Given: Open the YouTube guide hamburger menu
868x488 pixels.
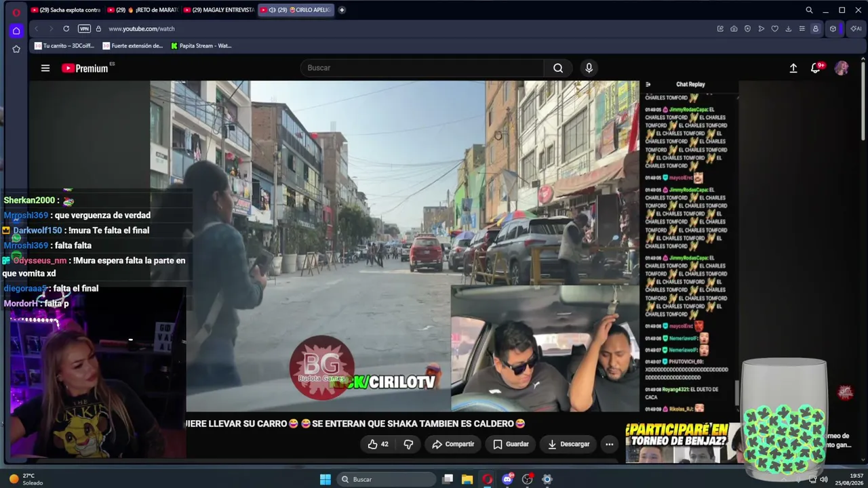Looking at the screenshot, I should tap(45, 68).
